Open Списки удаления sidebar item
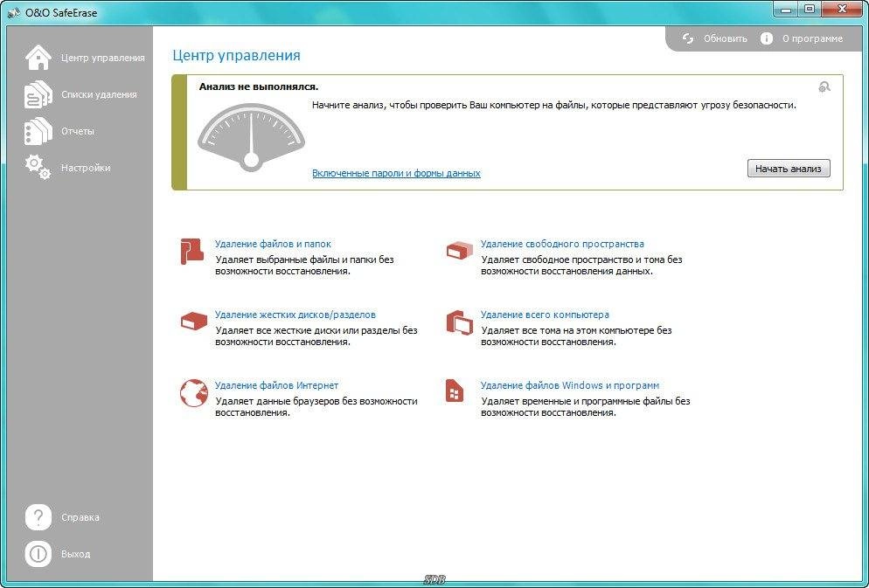Viewport: 869px width, 588px height. (x=99, y=94)
